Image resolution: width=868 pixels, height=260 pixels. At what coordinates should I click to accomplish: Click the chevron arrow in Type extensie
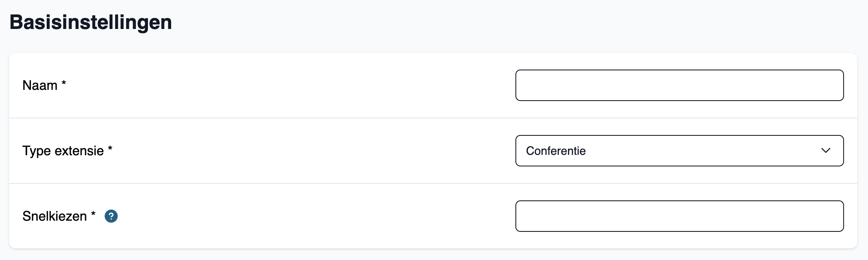coord(825,151)
